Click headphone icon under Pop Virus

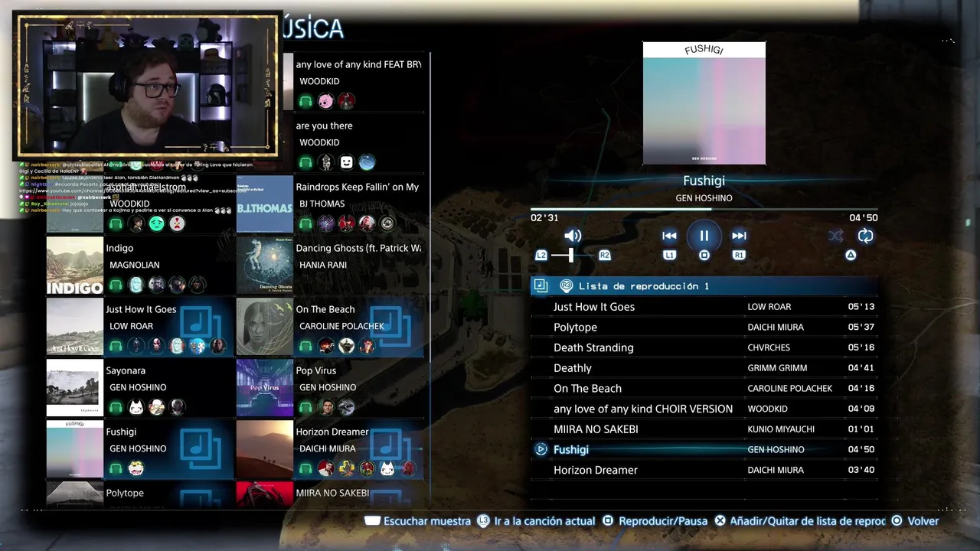click(x=305, y=407)
